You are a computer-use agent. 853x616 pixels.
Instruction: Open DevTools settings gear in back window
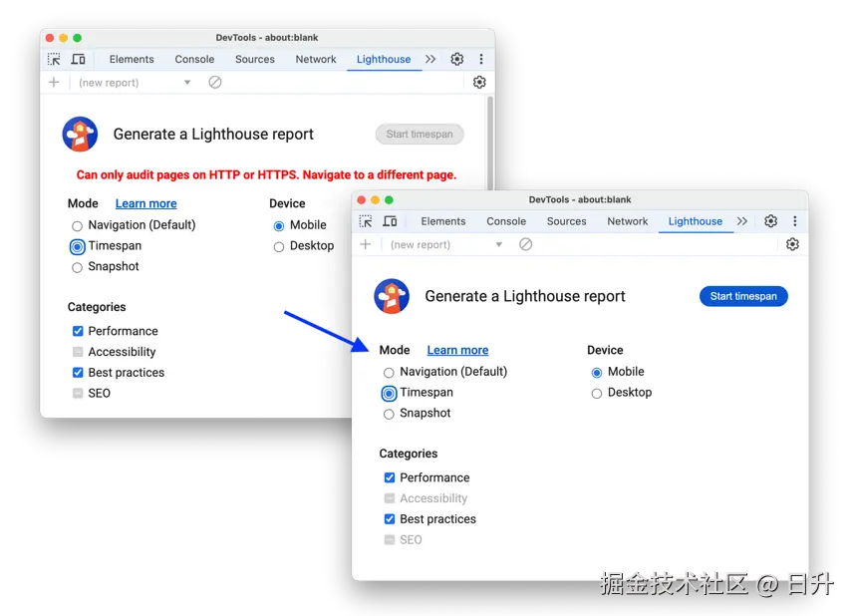click(457, 59)
